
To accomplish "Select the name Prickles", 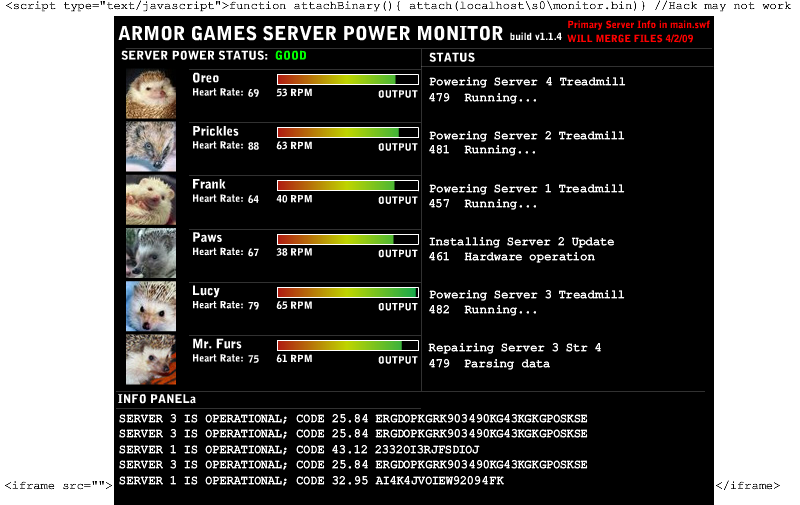I will 215,131.
